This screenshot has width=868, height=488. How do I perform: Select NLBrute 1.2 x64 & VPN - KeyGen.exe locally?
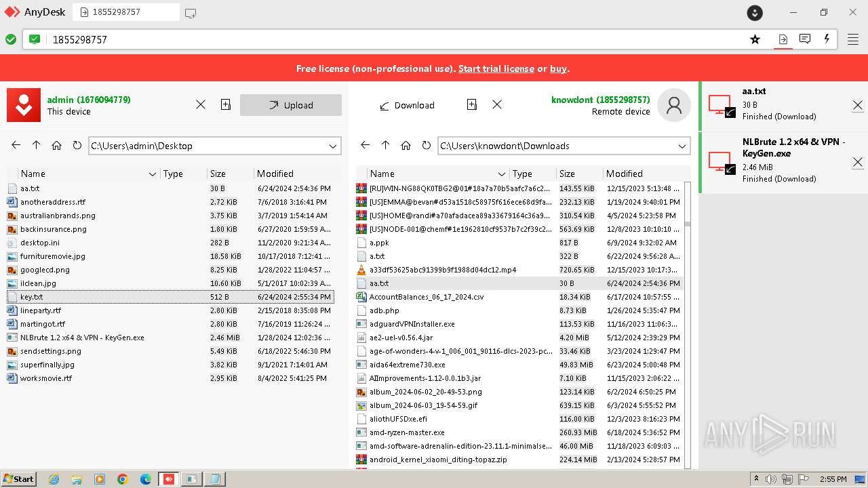[x=170, y=338]
